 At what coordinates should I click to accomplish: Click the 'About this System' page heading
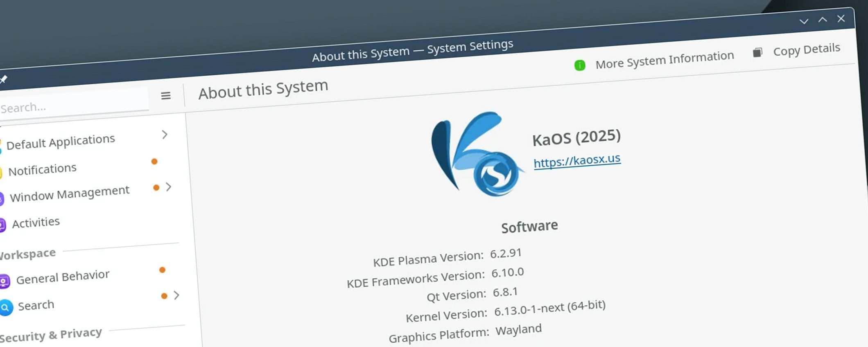[x=263, y=90]
